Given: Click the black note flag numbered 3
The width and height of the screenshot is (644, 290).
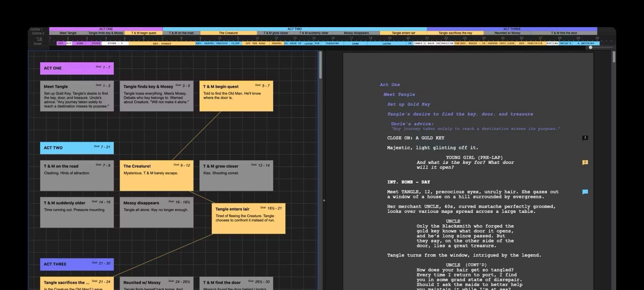Looking at the screenshot, I should pyautogui.click(x=585, y=138).
